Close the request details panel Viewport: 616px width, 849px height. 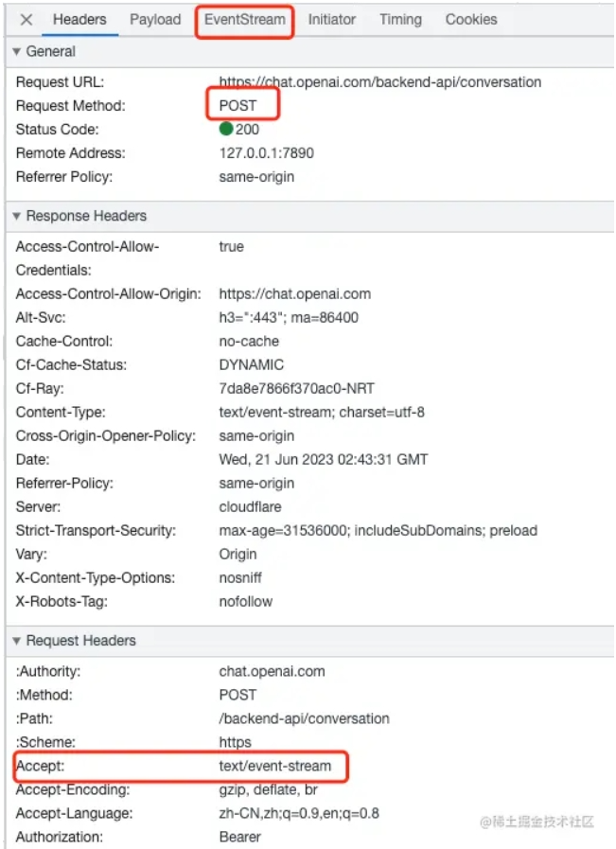pos(26,20)
